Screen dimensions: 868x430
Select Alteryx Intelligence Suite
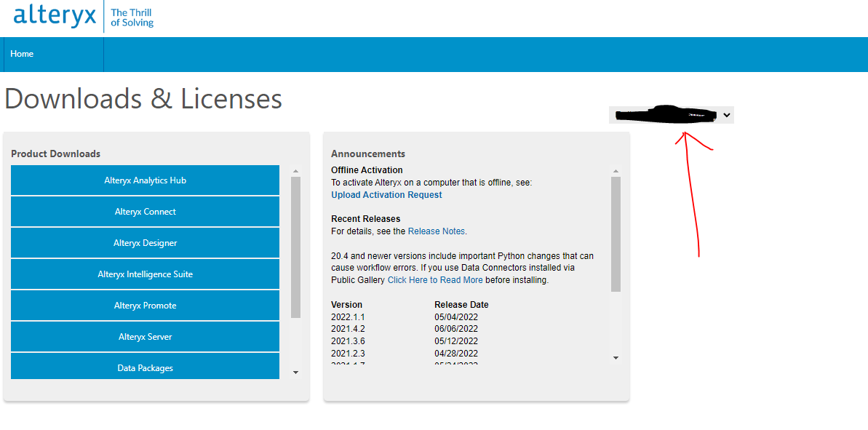pos(145,274)
